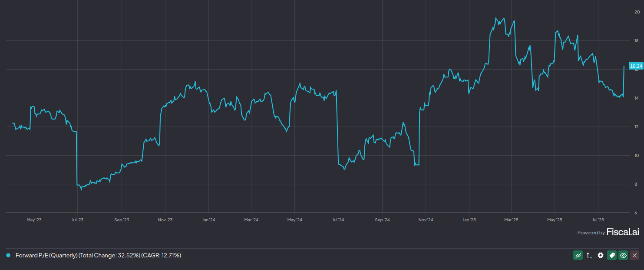The width and height of the screenshot is (644, 270).
Task: Click the May '23 axis label
Action: [34, 220]
